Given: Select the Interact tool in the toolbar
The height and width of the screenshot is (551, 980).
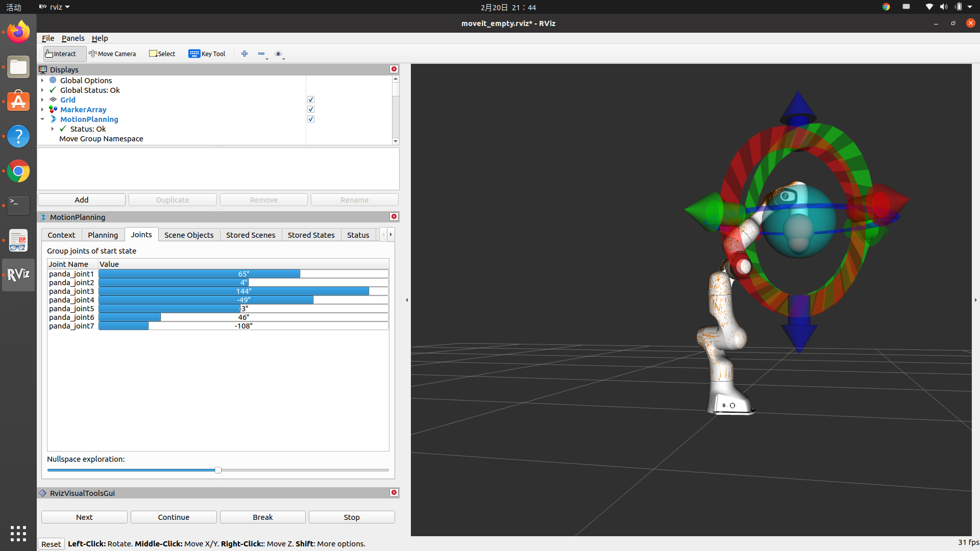Looking at the screenshot, I should 63,54.
